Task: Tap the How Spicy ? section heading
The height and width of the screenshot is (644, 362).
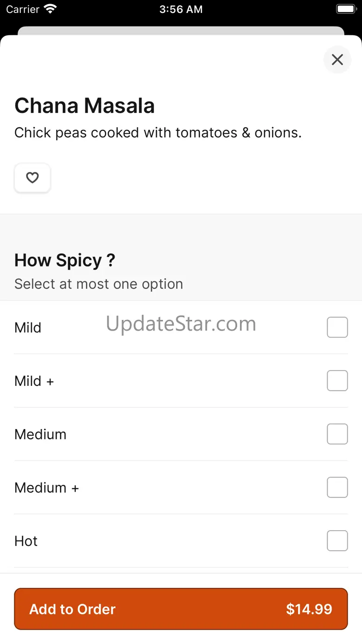Action: click(x=65, y=260)
